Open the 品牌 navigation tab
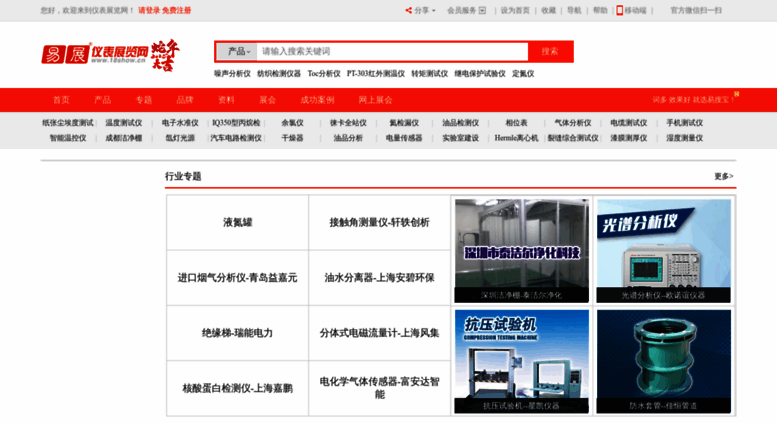 [x=185, y=100]
